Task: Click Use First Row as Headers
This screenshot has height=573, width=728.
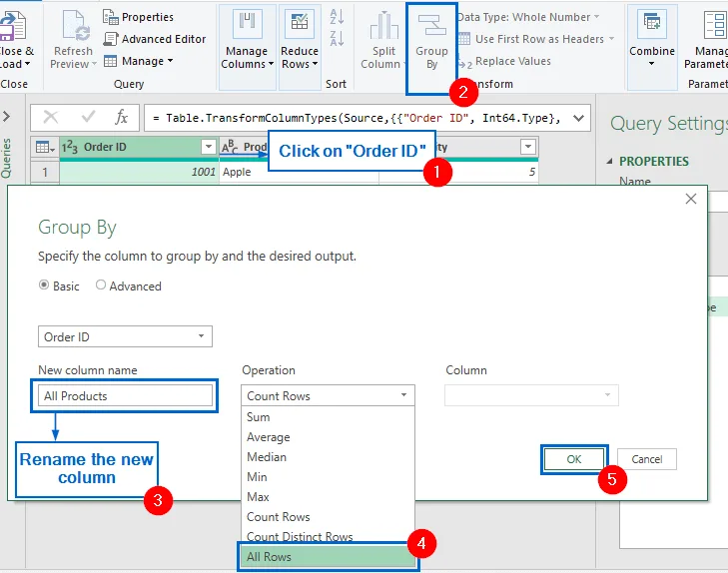Action: pyautogui.click(x=536, y=39)
